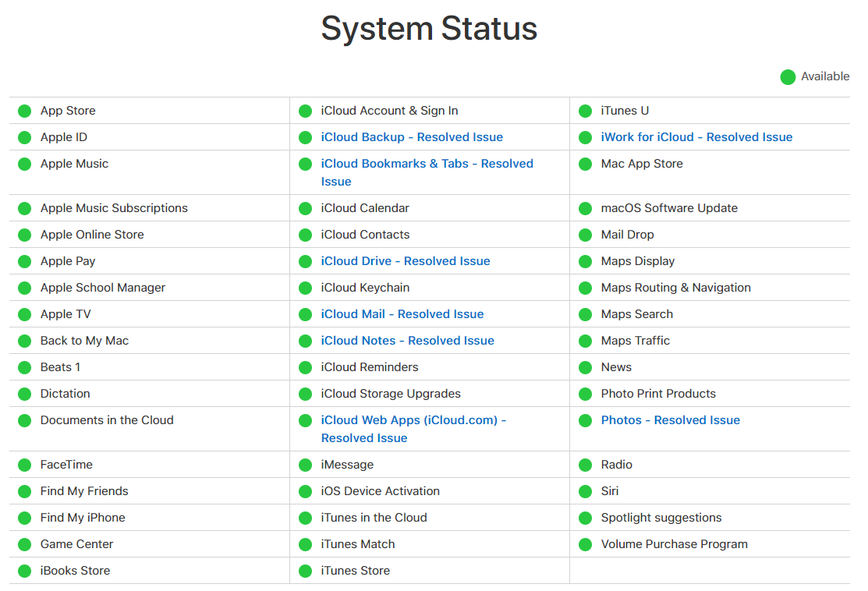868x591 pixels.
Task: Click the green dot next to Find My iPhone
Action: click(24, 518)
